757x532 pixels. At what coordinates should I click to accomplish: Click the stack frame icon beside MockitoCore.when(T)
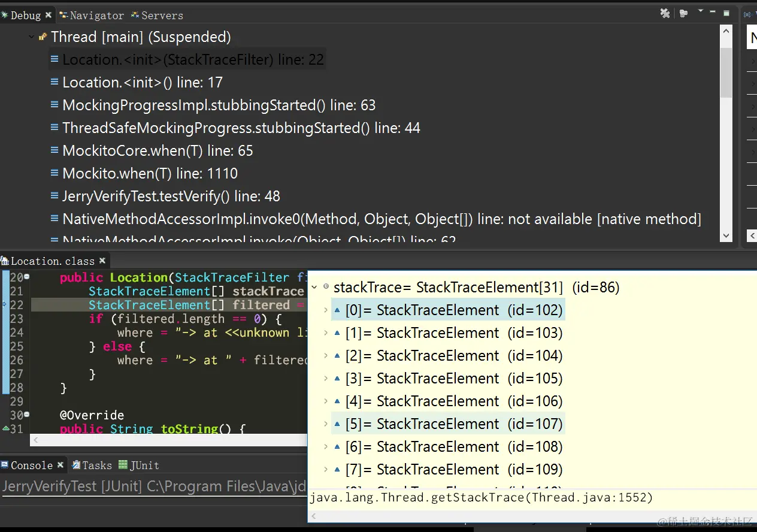[53, 150]
